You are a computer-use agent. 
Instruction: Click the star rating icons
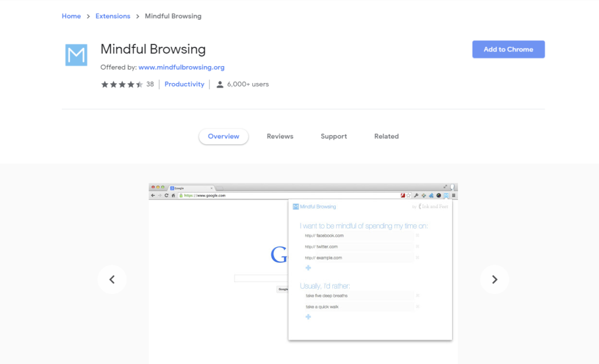(122, 84)
